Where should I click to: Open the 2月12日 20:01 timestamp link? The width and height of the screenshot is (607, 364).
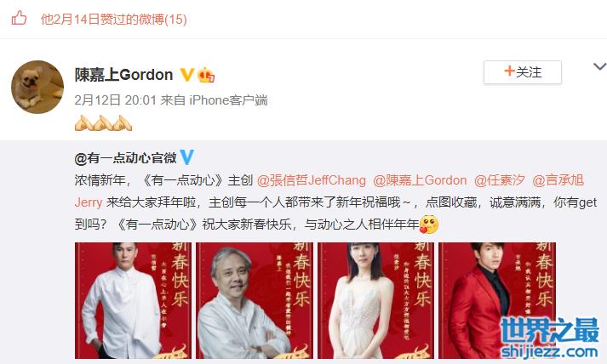click(116, 100)
